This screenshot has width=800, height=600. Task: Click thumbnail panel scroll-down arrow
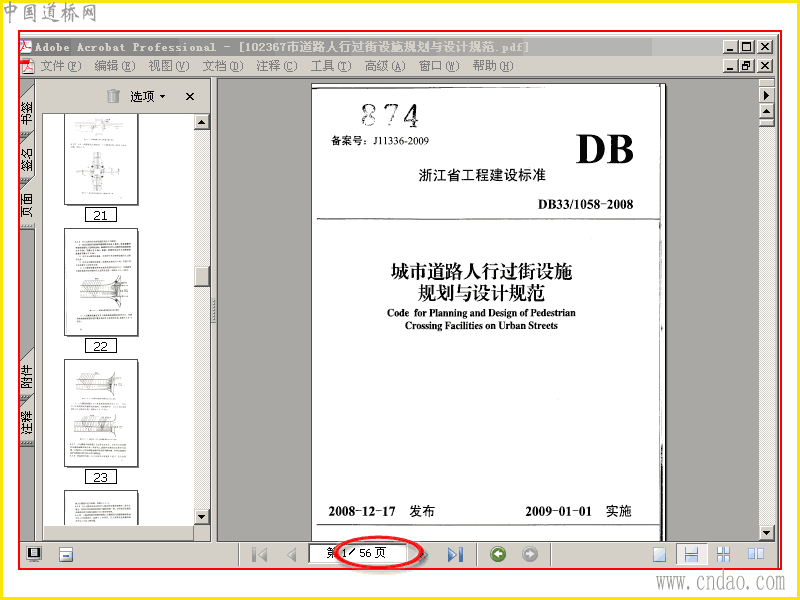click(202, 517)
